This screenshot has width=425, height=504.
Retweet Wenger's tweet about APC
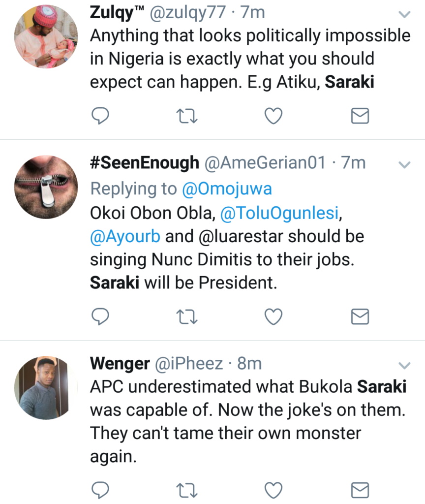[187, 490]
